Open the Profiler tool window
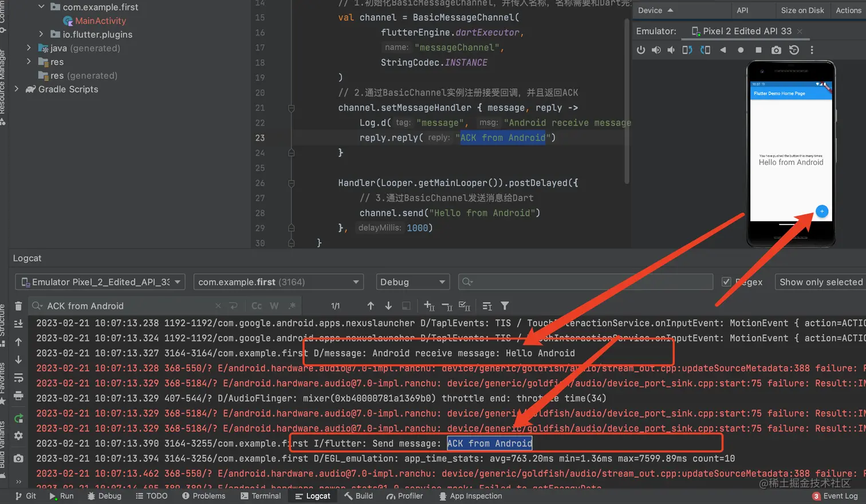Viewport: 866px width, 504px height. coord(404,496)
